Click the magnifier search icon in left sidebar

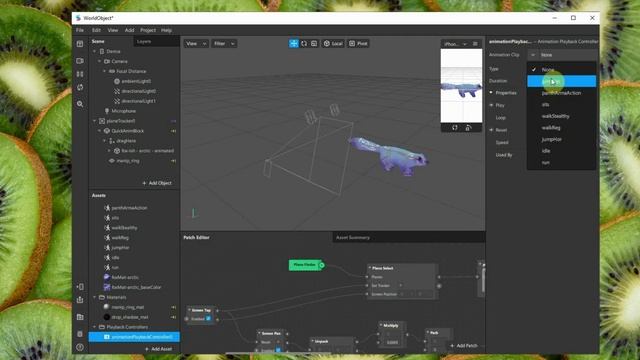tap(80, 104)
